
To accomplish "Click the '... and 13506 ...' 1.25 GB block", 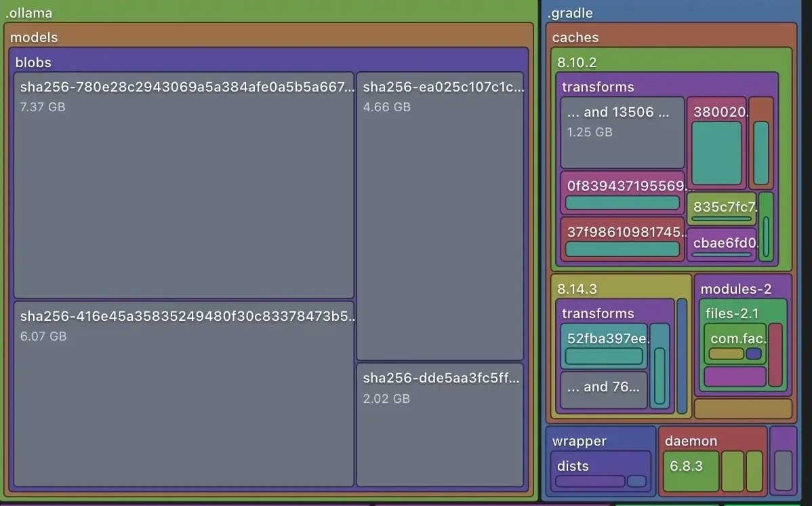I will point(622,132).
